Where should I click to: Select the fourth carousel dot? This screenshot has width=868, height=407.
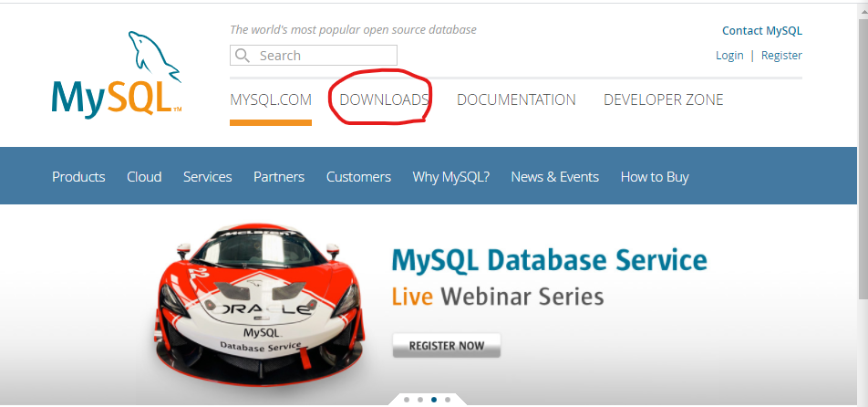coord(448,400)
